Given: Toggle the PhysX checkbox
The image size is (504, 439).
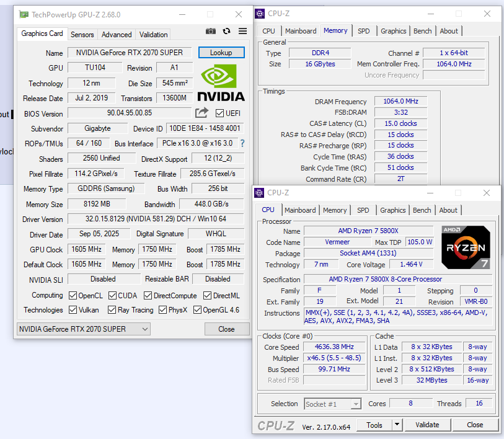Looking at the screenshot, I should pos(162,309).
